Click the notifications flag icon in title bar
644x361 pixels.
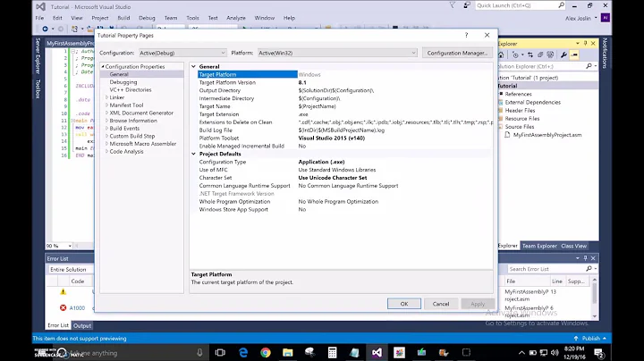click(453, 5)
